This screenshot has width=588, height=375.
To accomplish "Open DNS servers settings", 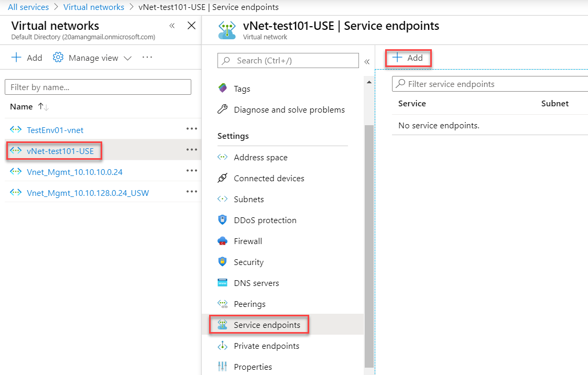I will 256,283.
